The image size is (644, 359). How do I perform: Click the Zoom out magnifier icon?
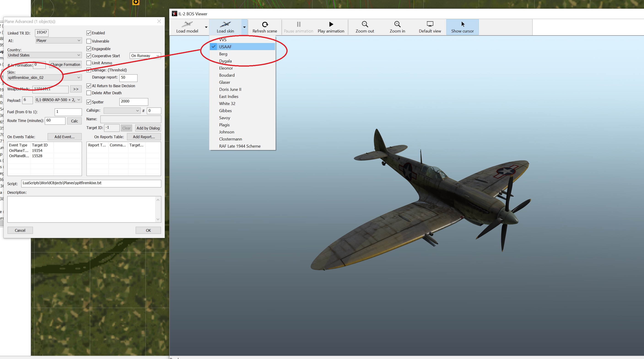(x=365, y=24)
